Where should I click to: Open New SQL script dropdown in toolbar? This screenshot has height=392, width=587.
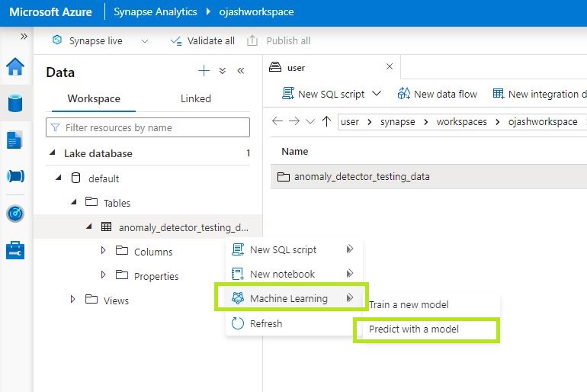point(377,94)
